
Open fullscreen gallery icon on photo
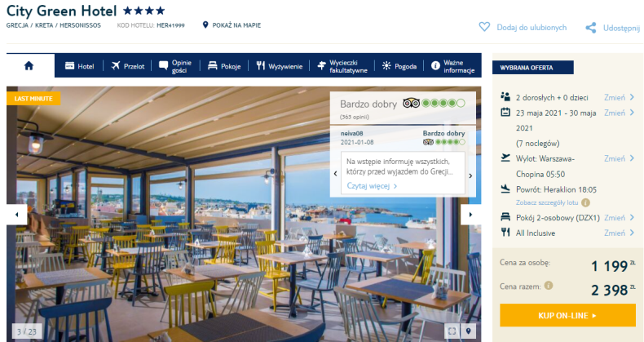452,331
